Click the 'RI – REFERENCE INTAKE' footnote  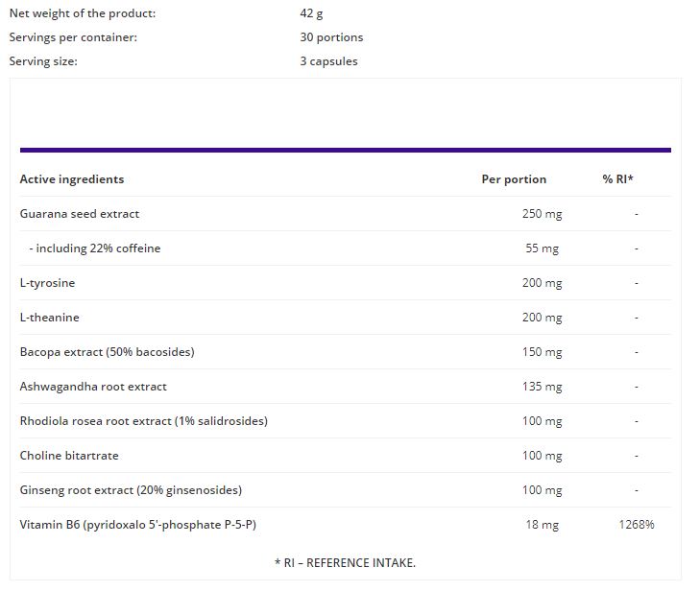pyautogui.click(x=345, y=562)
